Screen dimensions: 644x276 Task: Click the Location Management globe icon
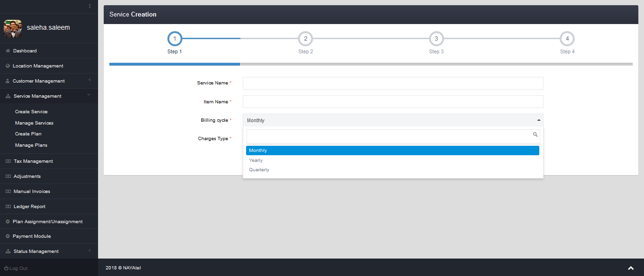tap(8, 66)
